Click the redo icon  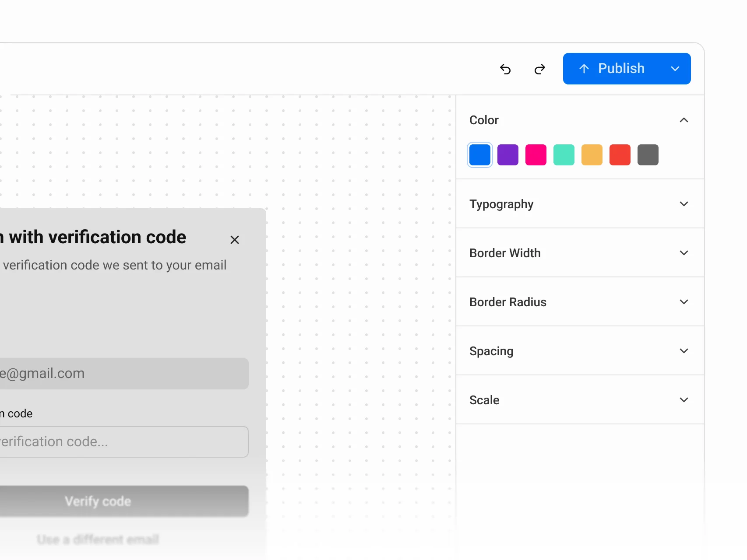[x=539, y=69]
